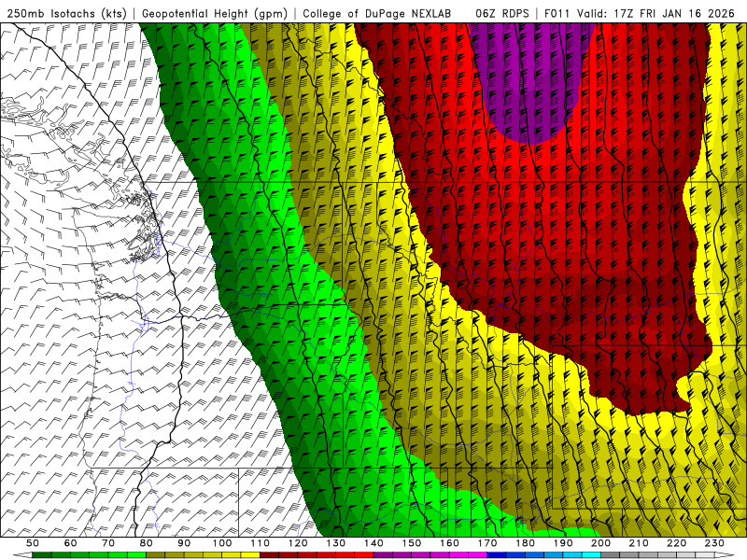The height and width of the screenshot is (560, 747).
Task: Click the '250mb Isotachs (kts)' title text
Action: tap(66, 13)
